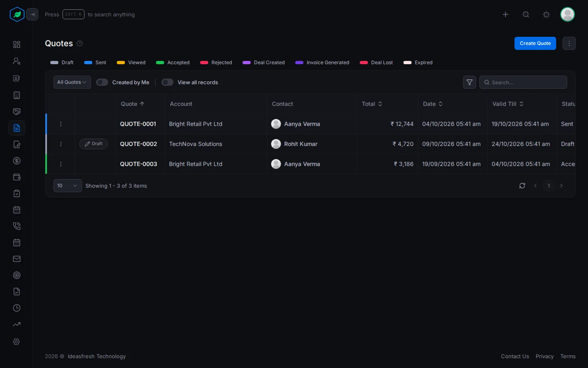Viewport: 588px width, 368px height.
Task: Click the refresh table icon
Action: tap(522, 186)
